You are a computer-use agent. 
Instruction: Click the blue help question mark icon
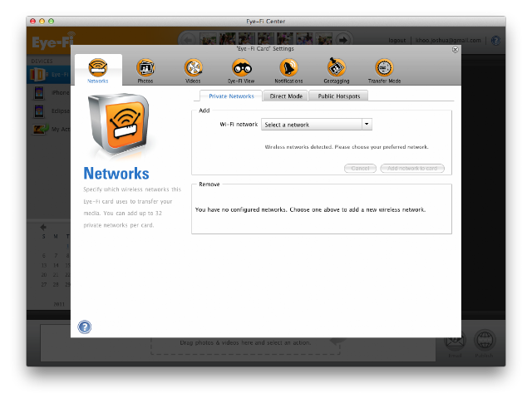pyautogui.click(x=85, y=327)
